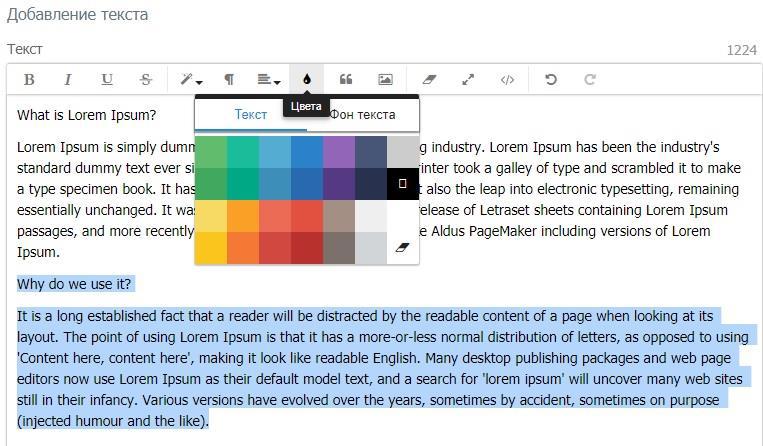Apply italic formatting
Image resolution: width=763 pixels, height=446 pixels.
point(68,79)
